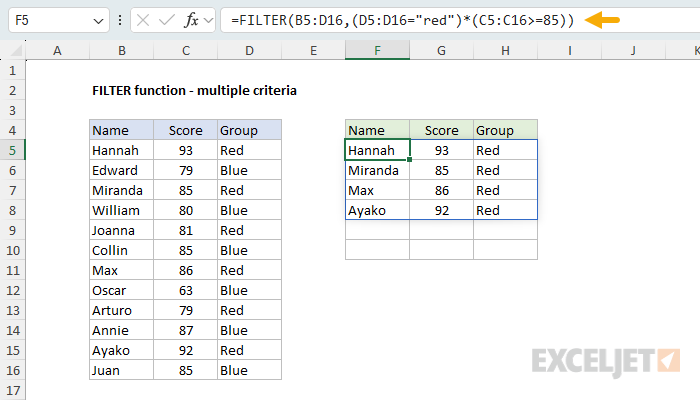The height and width of the screenshot is (400, 700).
Task: Select column H header
Action: tap(505, 50)
